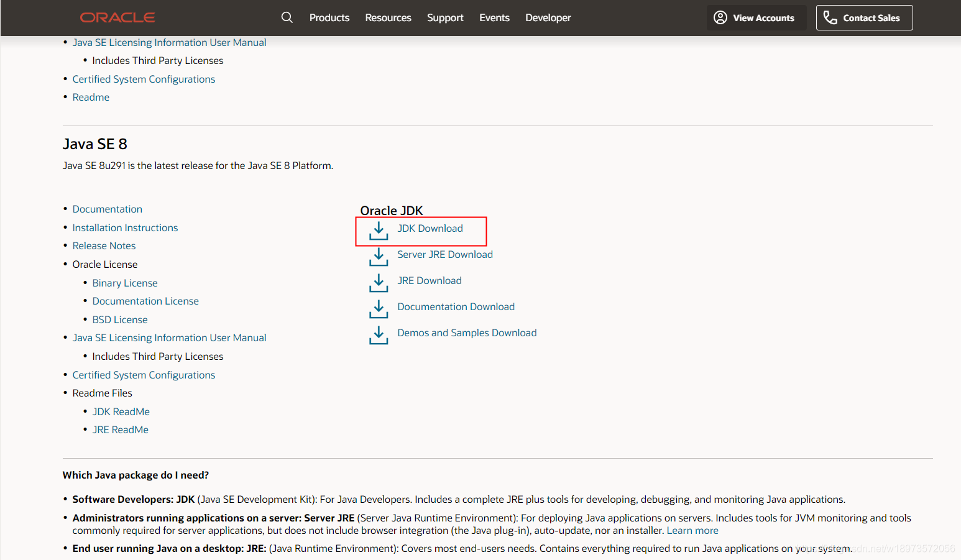The height and width of the screenshot is (560, 961).
Task: Open the Installation Instructions link
Action: pyautogui.click(x=125, y=227)
